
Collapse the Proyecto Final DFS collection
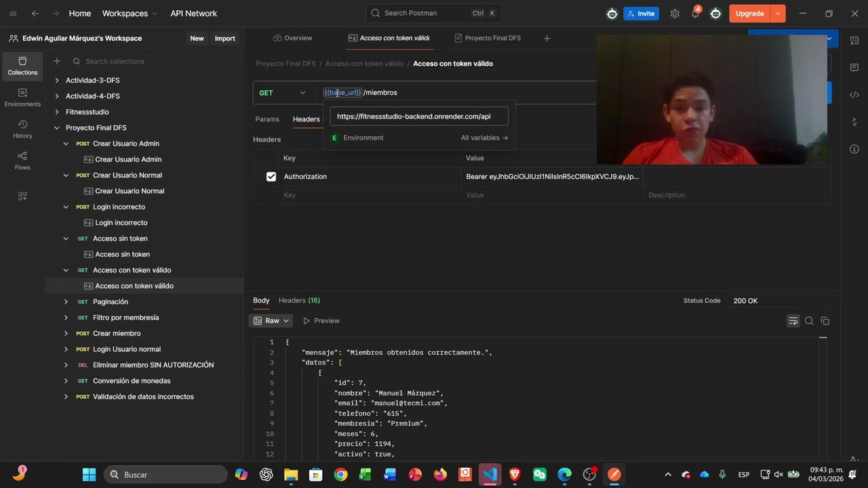pos(57,127)
